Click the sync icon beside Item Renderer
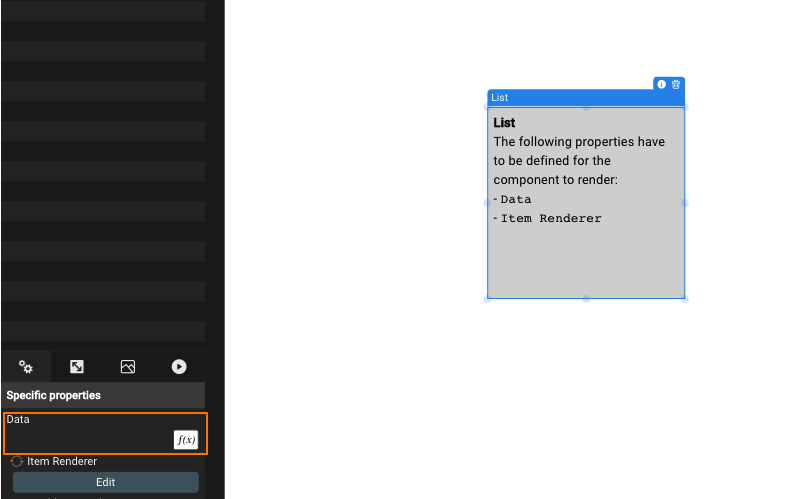This screenshot has height=499, width=802. tap(17, 461)
